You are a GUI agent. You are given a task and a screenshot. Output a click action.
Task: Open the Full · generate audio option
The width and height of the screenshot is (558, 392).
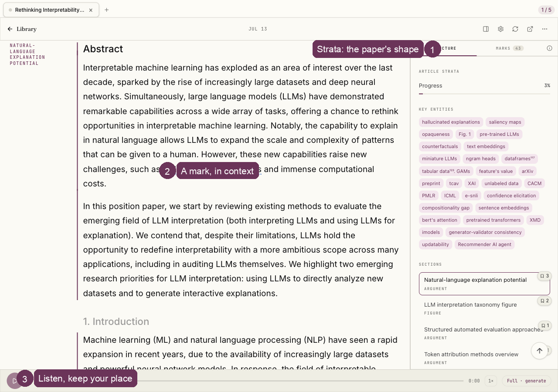[526, 381]
